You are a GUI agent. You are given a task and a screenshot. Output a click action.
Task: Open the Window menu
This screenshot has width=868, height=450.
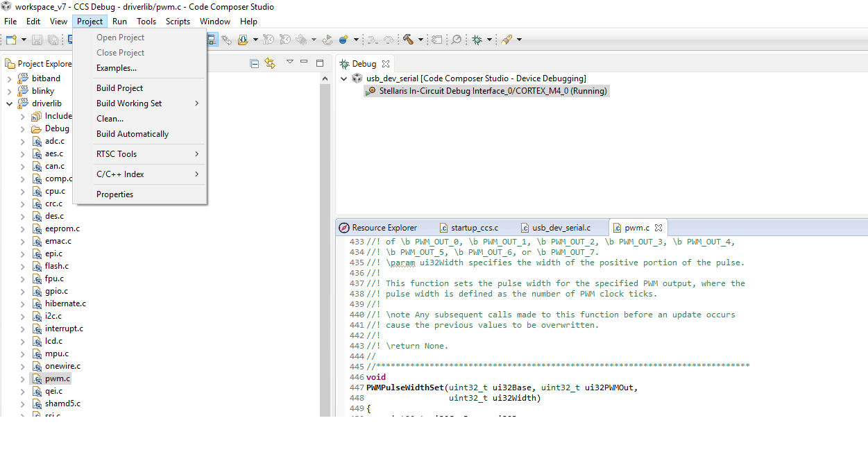pyautogui.click(x=215, y=22)
